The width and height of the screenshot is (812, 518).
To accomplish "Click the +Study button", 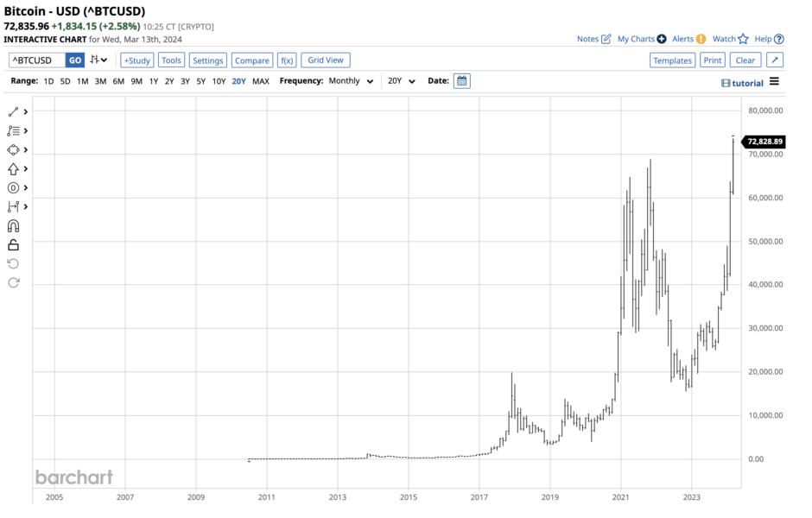I will tap(137, 60).
